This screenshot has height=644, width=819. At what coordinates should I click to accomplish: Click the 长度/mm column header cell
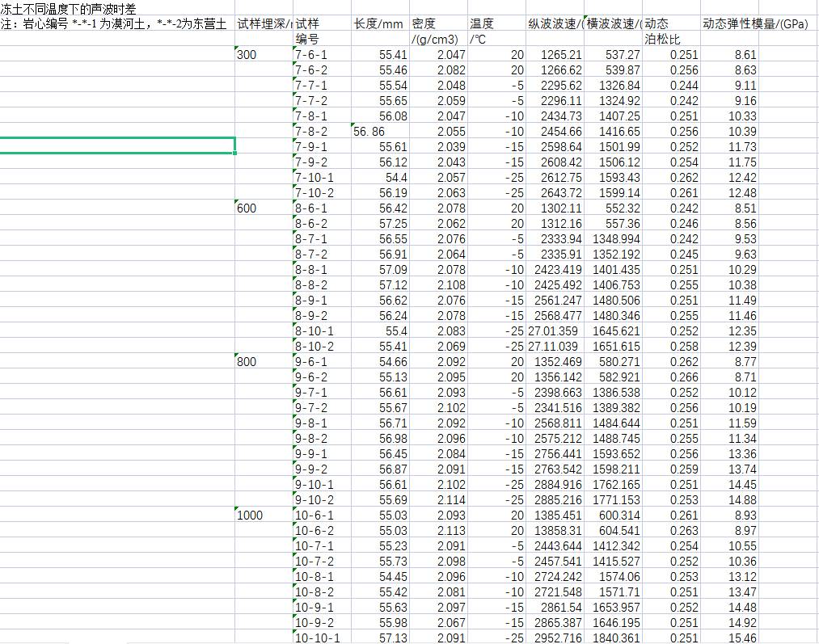coord(379,24)
